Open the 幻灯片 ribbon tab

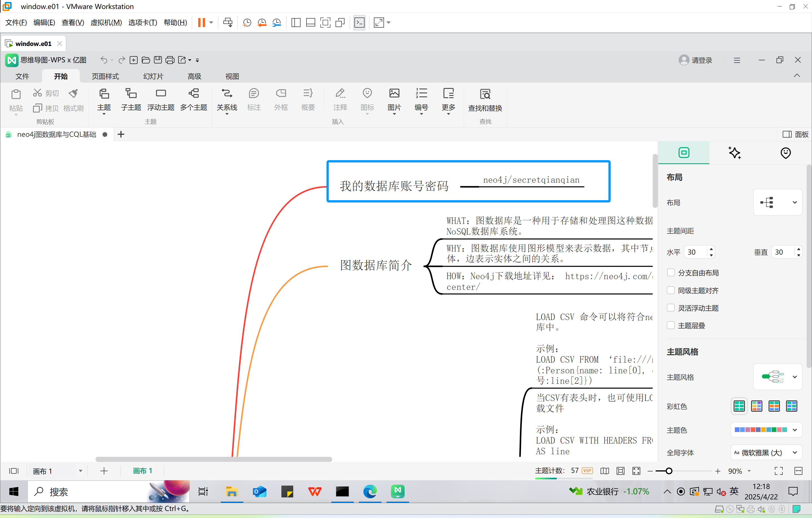[153, 76]
